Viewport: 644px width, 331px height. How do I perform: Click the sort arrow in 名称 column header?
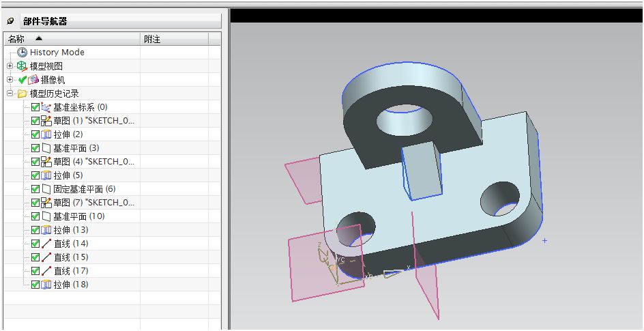[x=39, y=39]
